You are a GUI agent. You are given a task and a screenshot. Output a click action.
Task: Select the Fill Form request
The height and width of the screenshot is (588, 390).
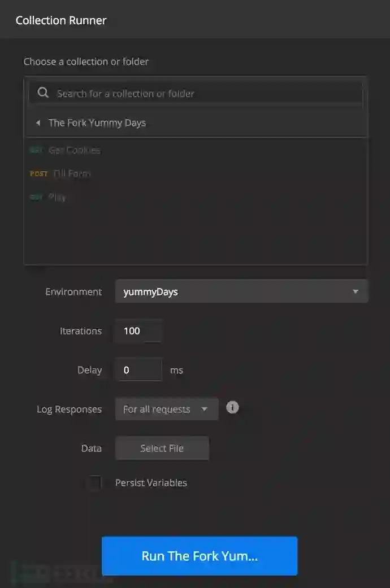tap(72, 174)
